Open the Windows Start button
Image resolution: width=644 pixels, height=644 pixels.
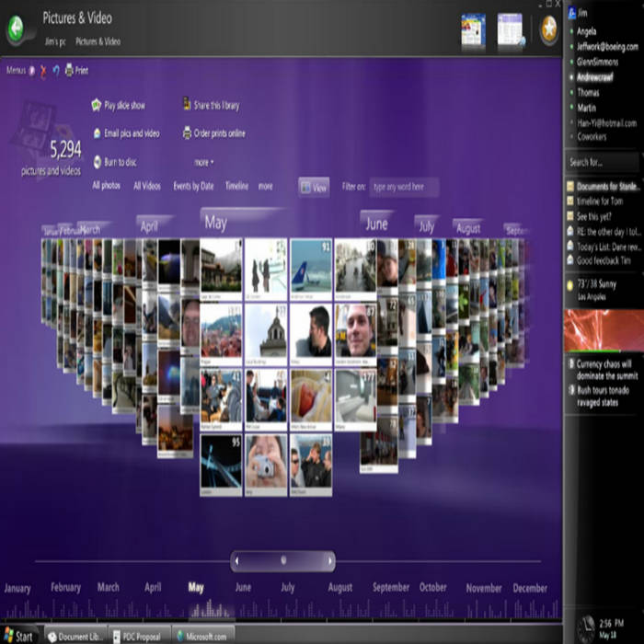(18, 636)
